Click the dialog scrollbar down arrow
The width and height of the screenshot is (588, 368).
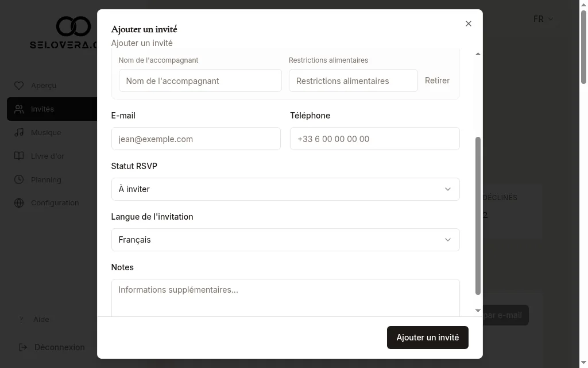[478, 310]
